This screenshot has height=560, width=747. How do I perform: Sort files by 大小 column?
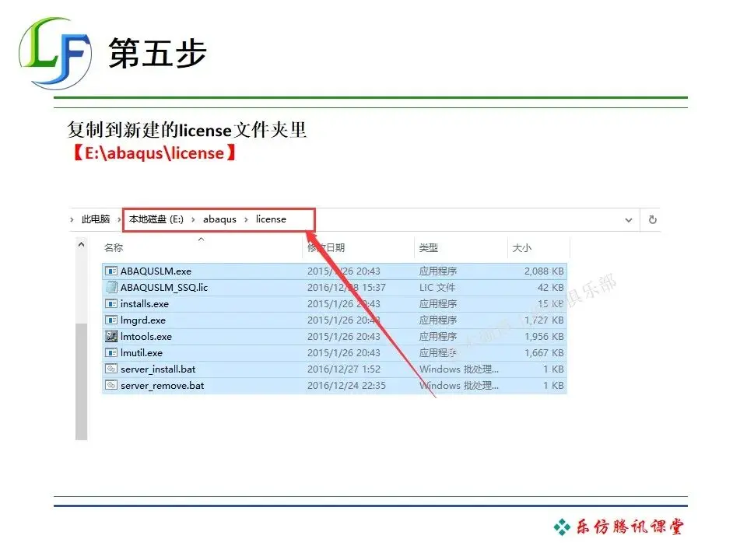[521, 247]
